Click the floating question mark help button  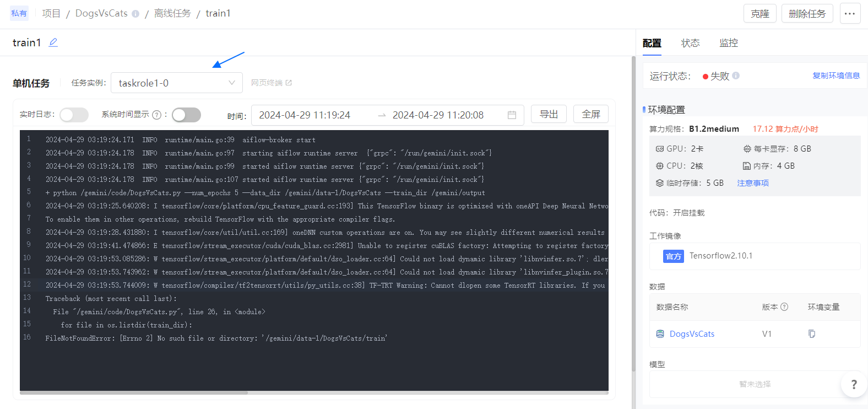(x=853, y=384)
